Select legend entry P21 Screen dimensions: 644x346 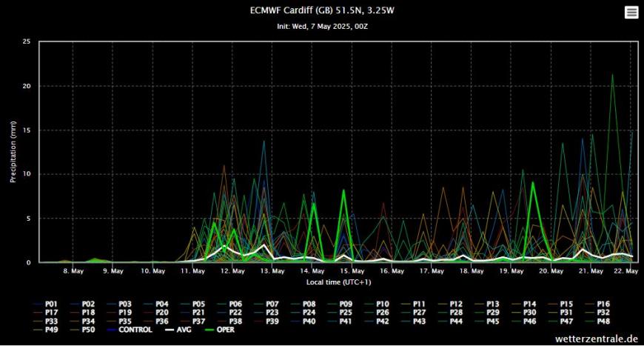coord(193,313)
